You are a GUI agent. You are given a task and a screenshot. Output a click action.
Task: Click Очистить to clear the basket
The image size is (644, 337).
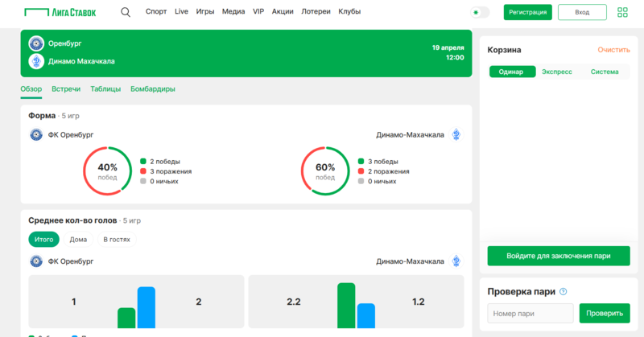click(613, 50)
